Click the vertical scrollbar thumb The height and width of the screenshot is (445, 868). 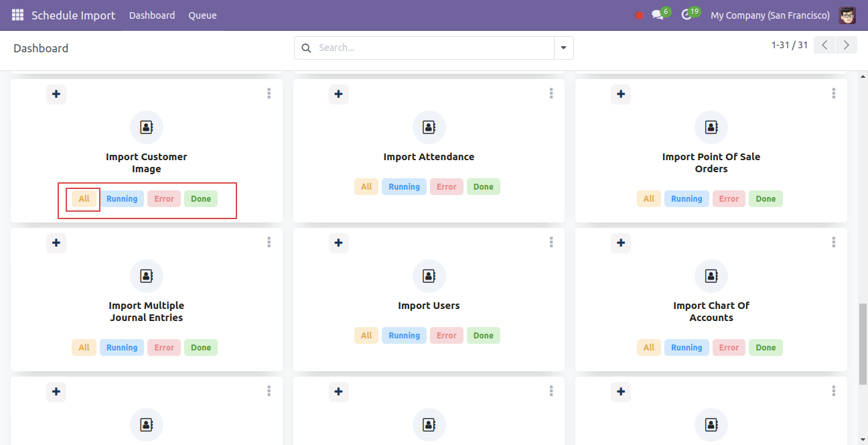click(x=863, y=344)
